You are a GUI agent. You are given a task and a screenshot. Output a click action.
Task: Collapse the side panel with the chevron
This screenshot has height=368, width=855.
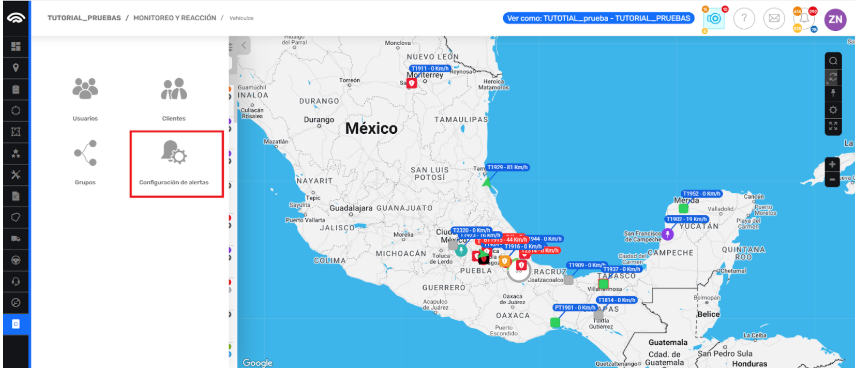pos(243,46)
